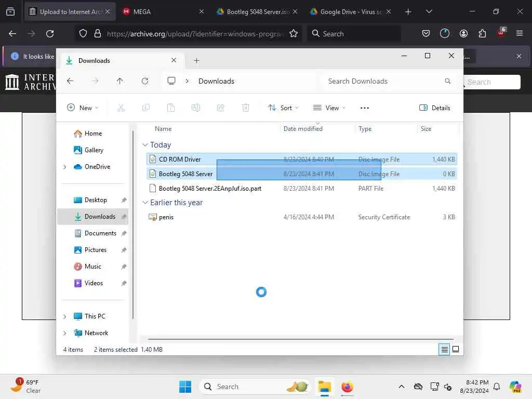Viewport: 532px width, 399px height.
Task: Click the This PC monitor icon in address bar
Action: click(171, 81)
